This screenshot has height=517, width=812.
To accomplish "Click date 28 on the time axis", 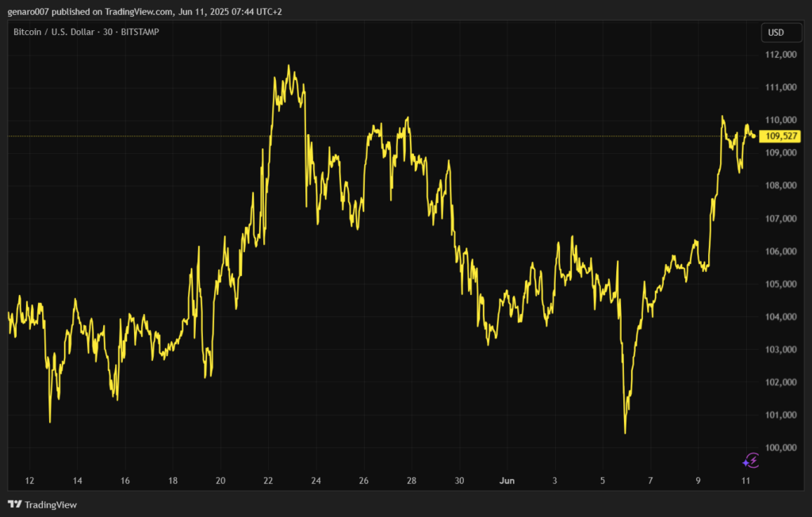I will point(412,481).
